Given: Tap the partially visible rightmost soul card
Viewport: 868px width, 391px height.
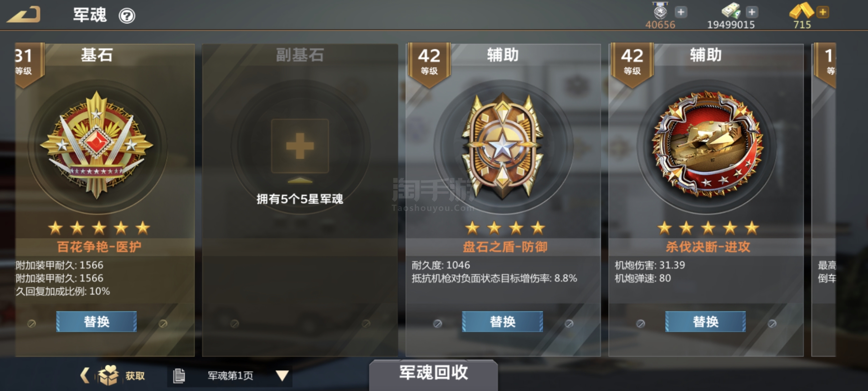Looking at the screenshot, I should [824, 199].
